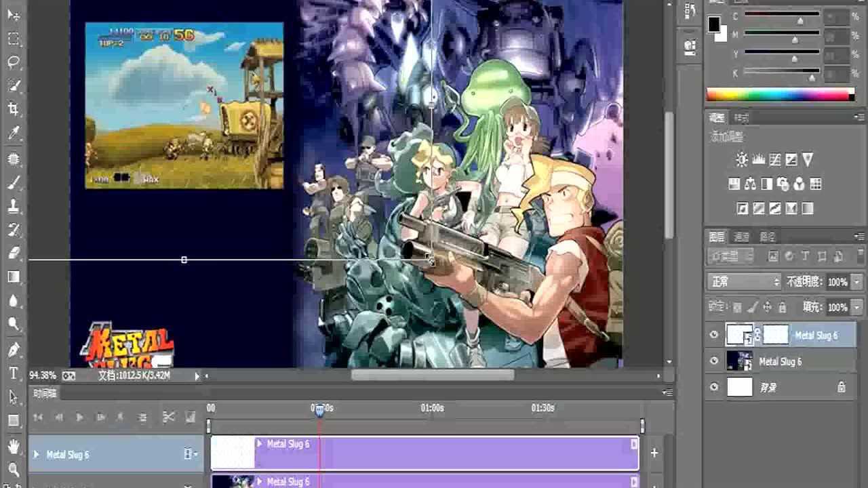Toggle lock position in Layers panel
Screen dimensions: 868x488
coord(767,307)
